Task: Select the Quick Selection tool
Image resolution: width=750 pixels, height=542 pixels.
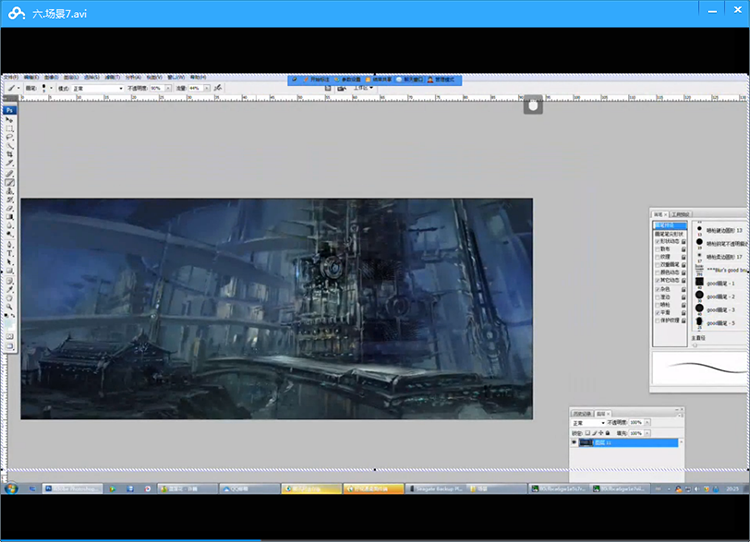Action: (x=9, y=146)
